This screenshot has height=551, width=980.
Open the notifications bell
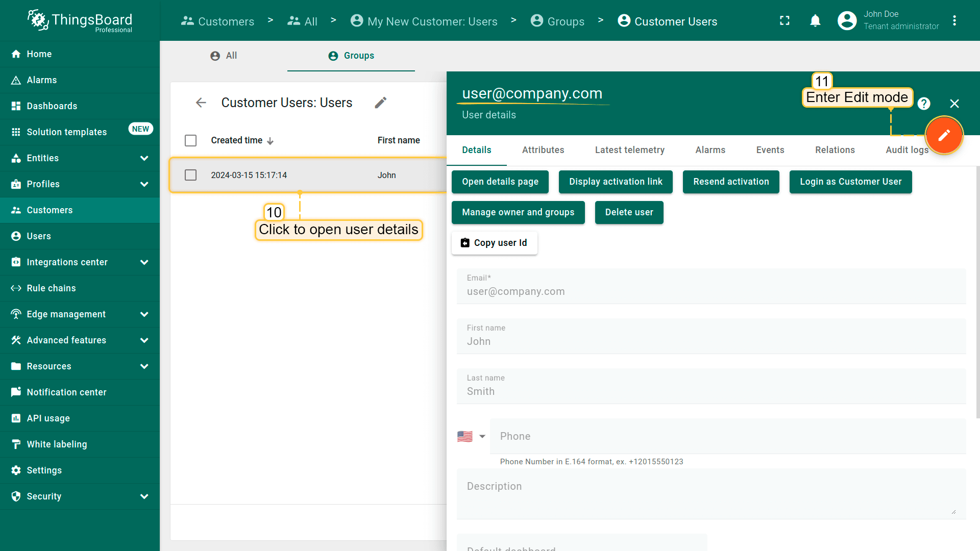[815, 21]
